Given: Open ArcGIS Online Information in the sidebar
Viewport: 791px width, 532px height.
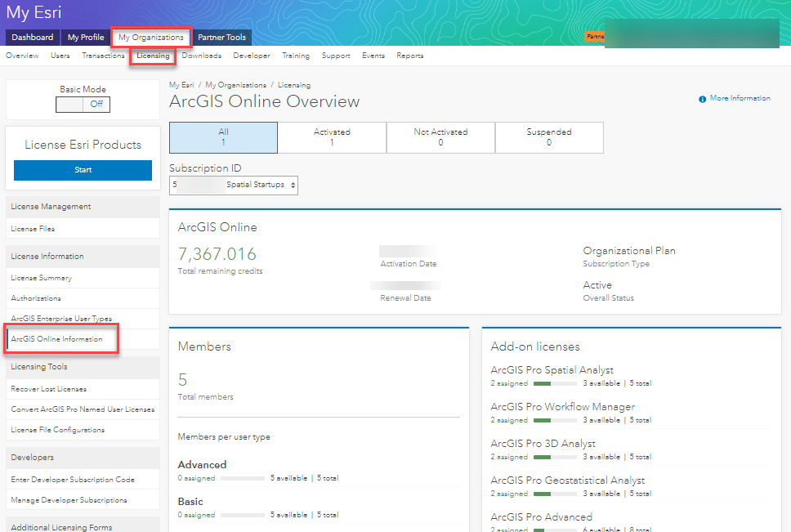Looking at the screenshot, I should click(56, 339).
